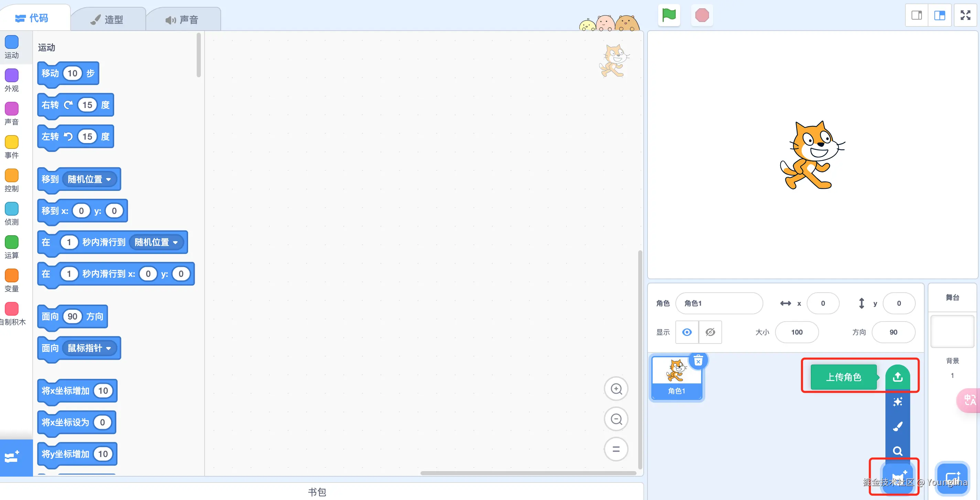980x500 pixels.
Task: Open the add extension button
Action: pos(12,457)
